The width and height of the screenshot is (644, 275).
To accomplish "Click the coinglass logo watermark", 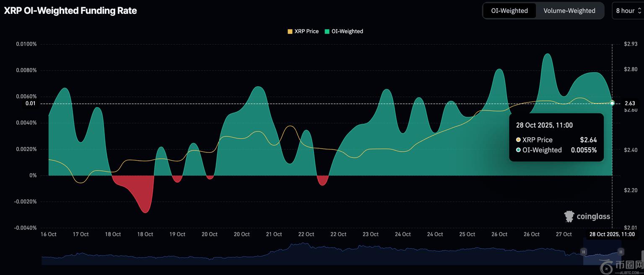I will [587, 216].
